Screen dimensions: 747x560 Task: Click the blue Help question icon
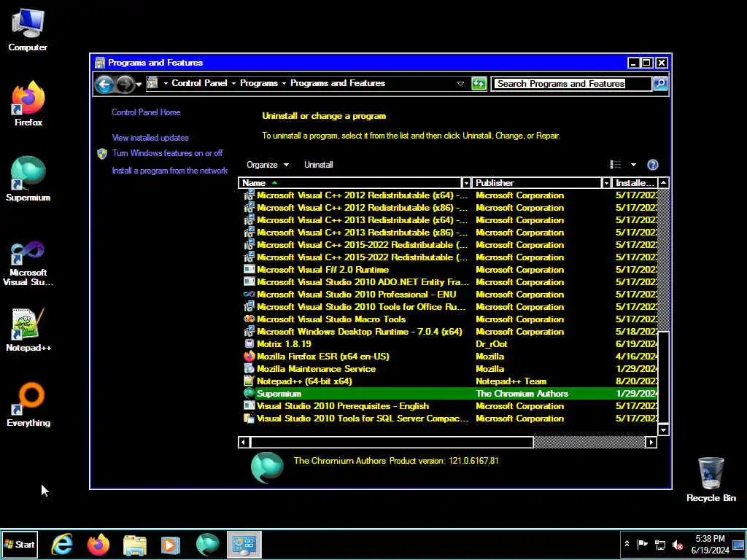(x=653, y=165)
